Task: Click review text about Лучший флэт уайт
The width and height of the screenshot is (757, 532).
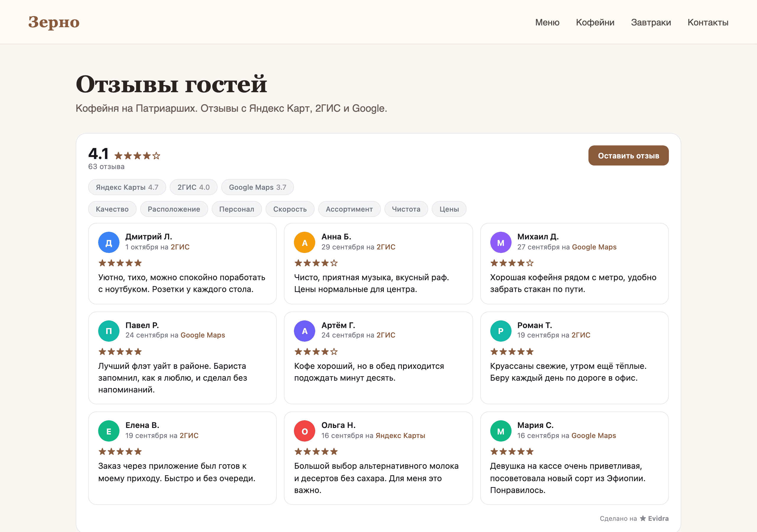Action: click(172, 378)
